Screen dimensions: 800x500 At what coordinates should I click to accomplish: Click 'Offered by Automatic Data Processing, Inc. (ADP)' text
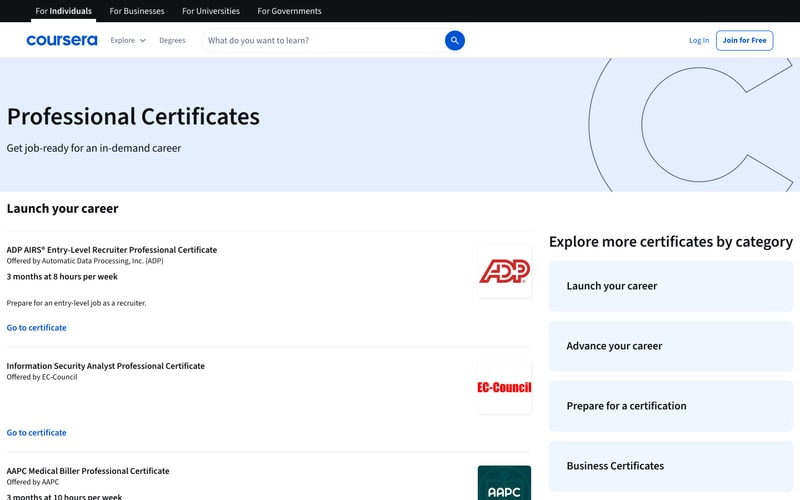(85, 261)
